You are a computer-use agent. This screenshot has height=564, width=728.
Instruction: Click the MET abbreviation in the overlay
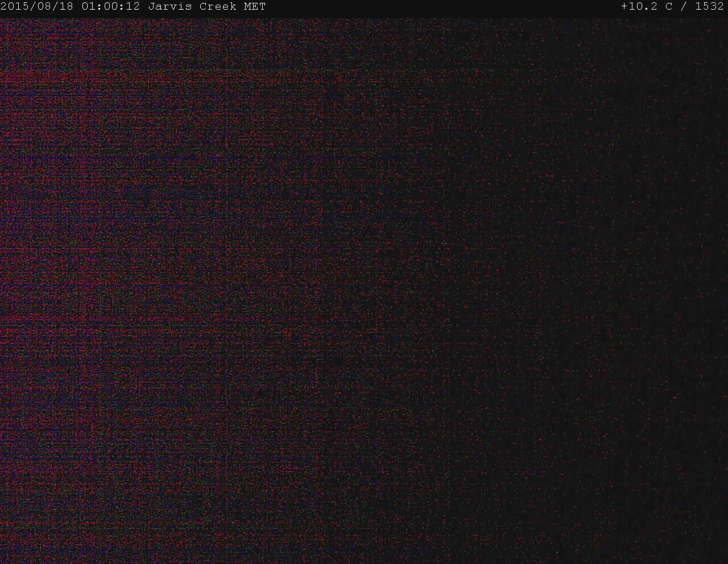(255, 7)
